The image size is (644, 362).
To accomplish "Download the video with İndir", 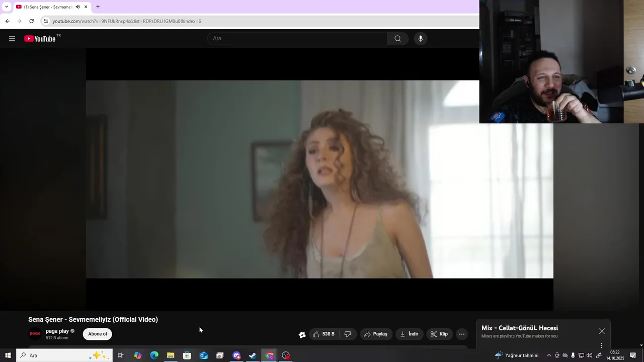I will pyautogui.click(x=409, y=334).
